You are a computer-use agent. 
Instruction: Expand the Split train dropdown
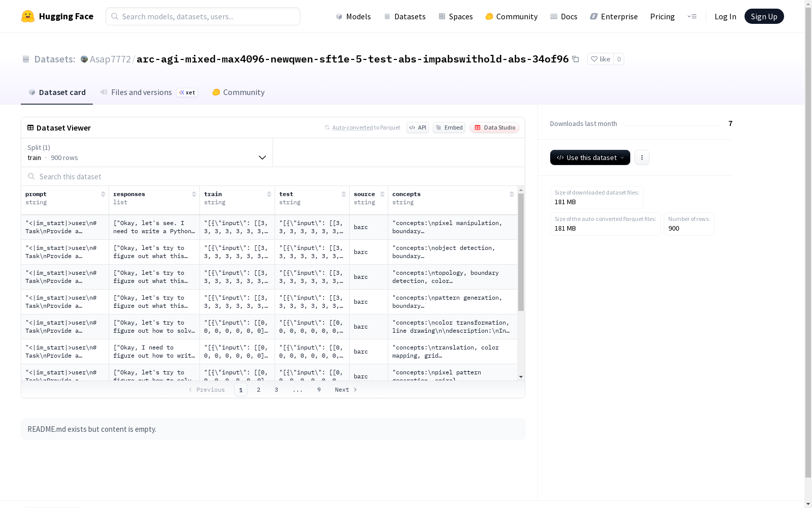pos(147,152)
